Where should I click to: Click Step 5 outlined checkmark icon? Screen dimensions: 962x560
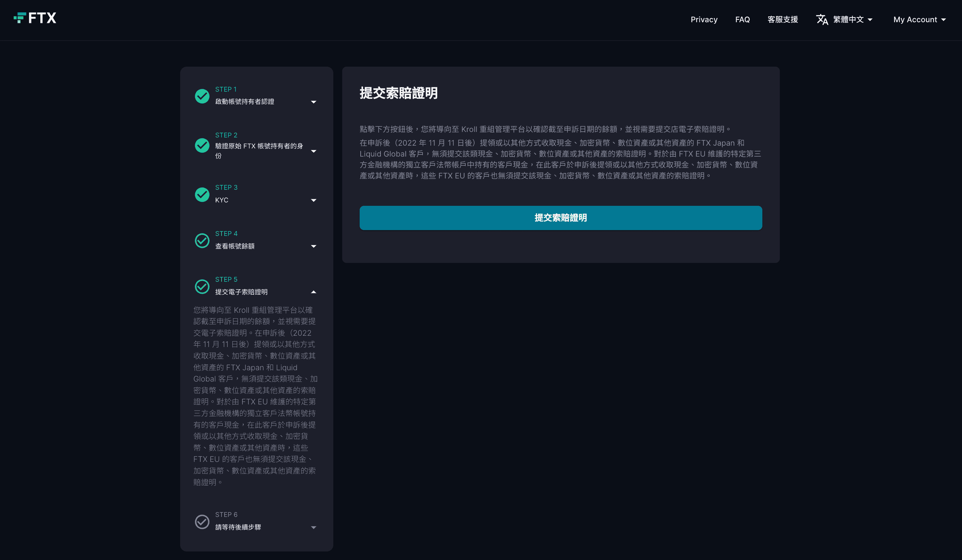pos(202,287)
